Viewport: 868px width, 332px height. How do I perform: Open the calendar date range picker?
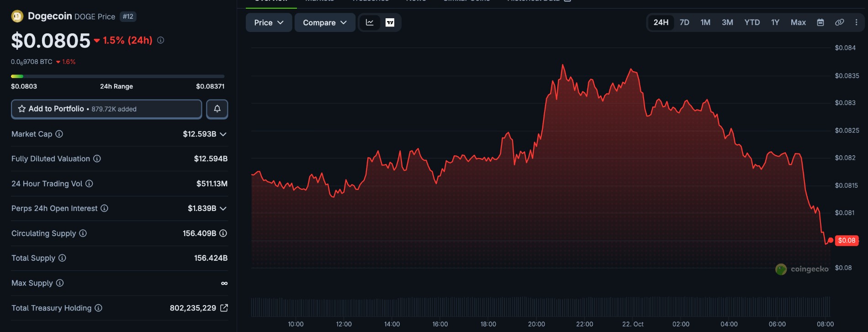(x=820, y=22)
